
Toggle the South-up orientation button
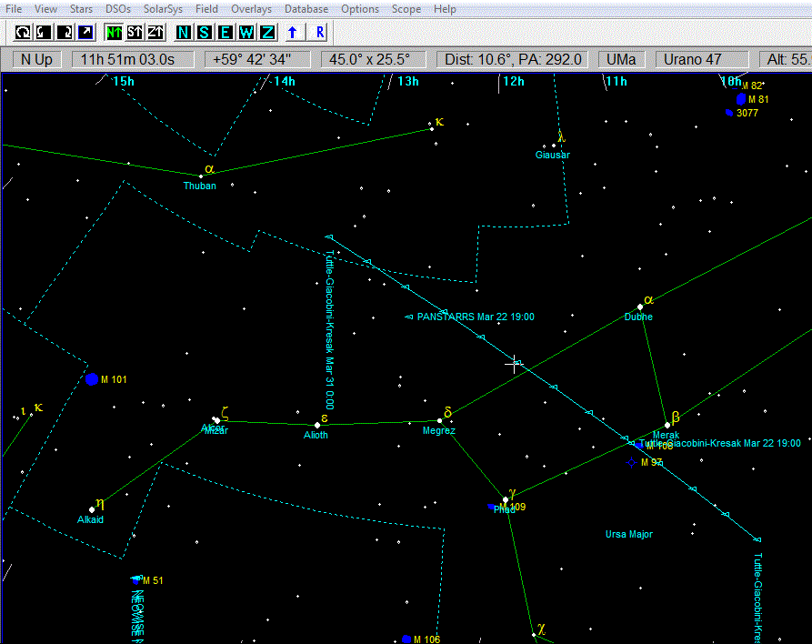click(135, 33)
